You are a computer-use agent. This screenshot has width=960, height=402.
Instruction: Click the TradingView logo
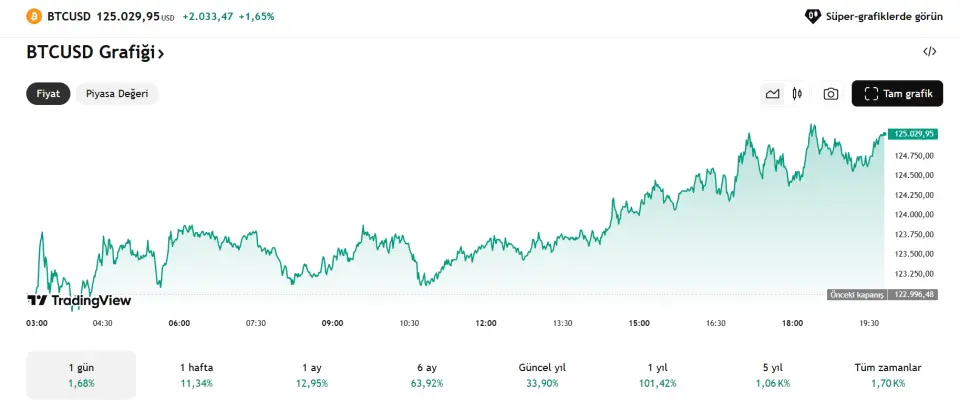point(78,300)
